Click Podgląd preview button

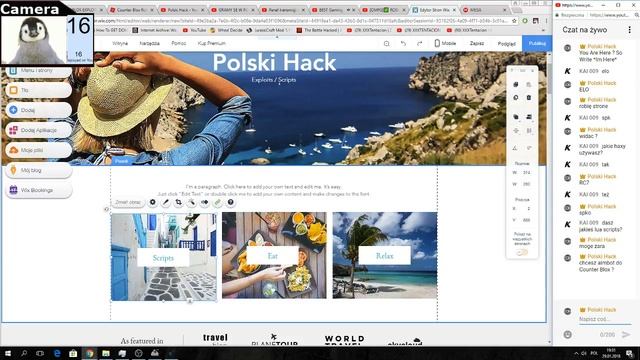point(507,44)
